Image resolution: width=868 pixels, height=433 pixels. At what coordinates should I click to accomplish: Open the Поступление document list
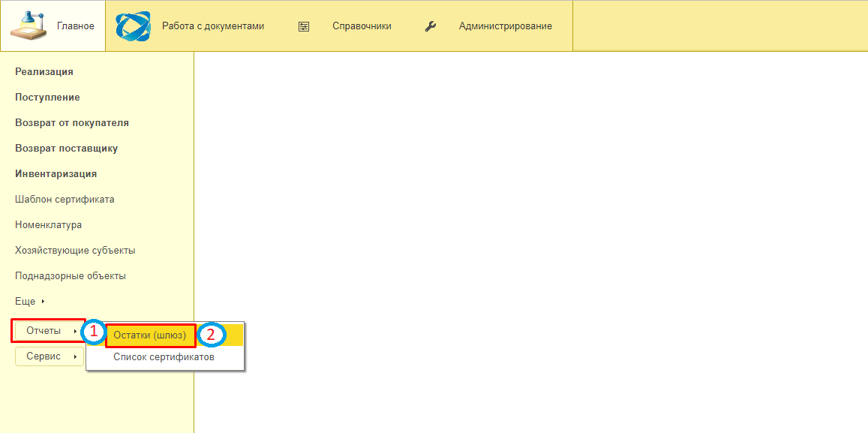pos(47,98)
